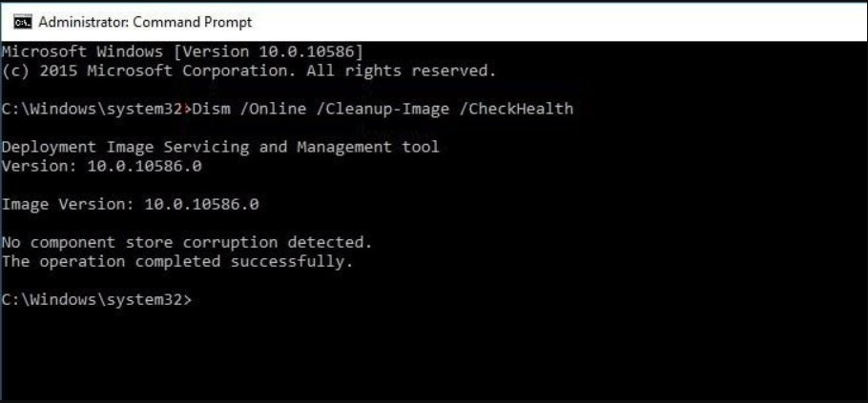868x403 pixels.
Task: Click the tool Version: 10.0.10586.0 line
Action: [102, 167]
